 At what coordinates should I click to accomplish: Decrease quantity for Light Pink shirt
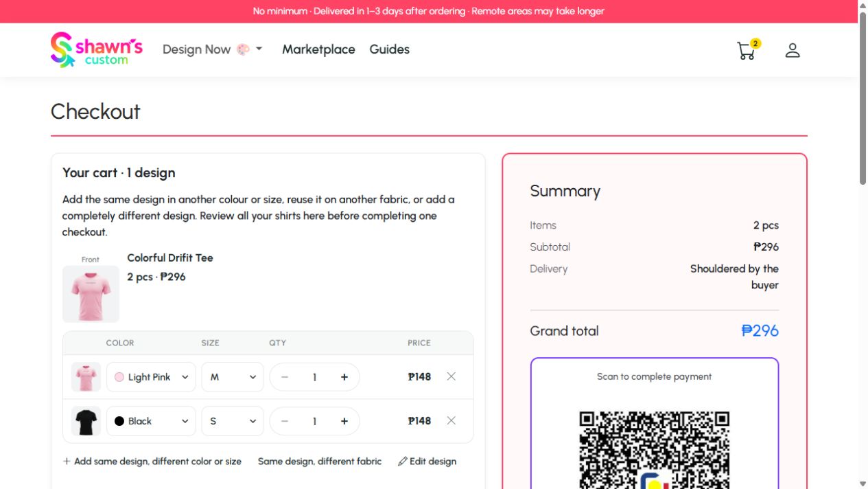click(x=285, y=377)
